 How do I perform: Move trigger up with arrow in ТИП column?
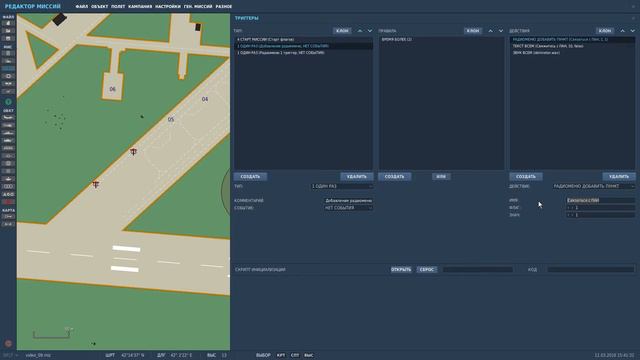click(360, 31)
